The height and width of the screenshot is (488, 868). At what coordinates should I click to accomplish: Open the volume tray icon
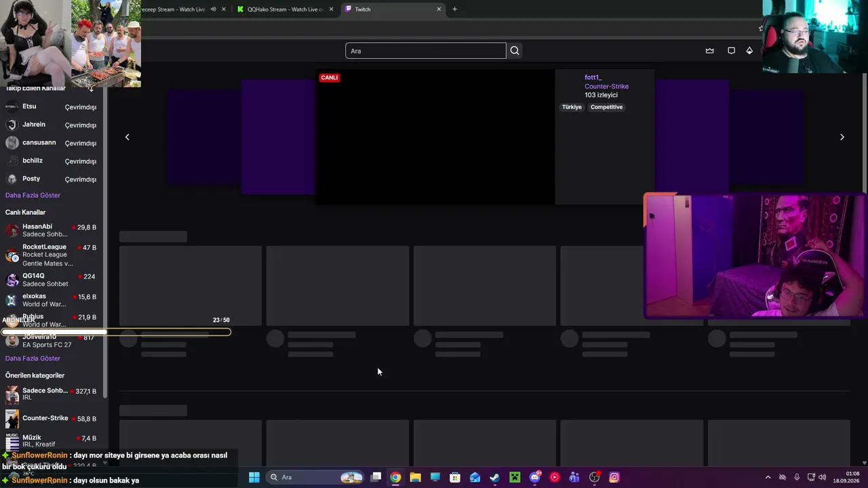pos(822,477)
